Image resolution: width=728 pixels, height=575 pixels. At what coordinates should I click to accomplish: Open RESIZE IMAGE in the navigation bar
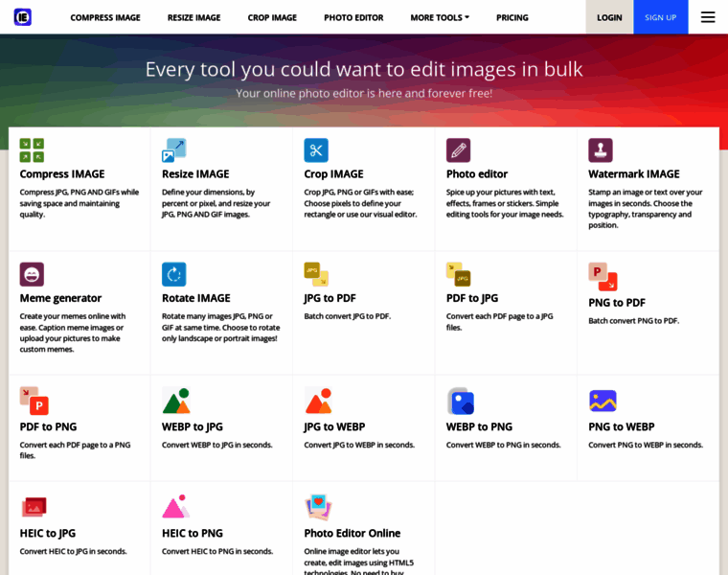tap(194, 17)
